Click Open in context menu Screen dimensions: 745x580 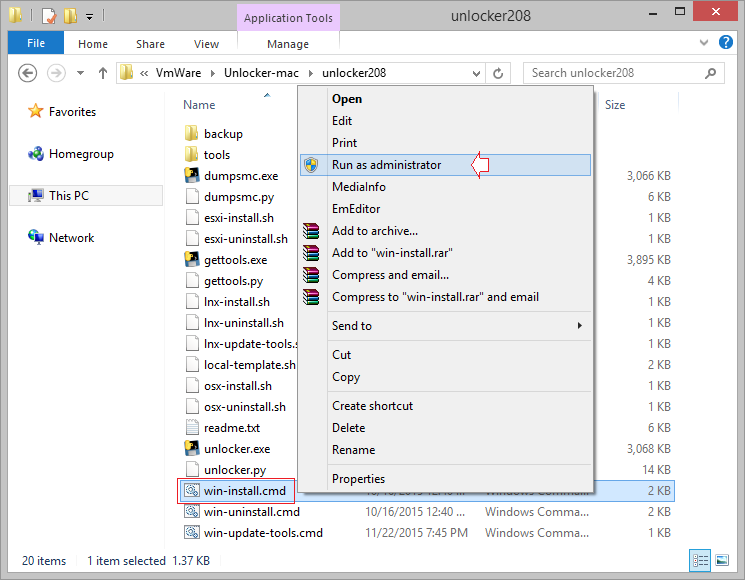445,99
